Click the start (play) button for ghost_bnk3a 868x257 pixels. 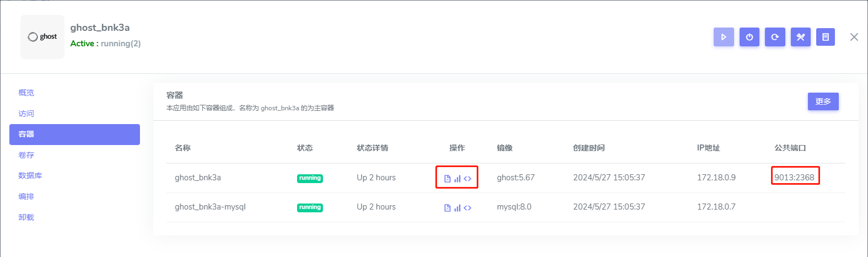[x=724, y=37]
